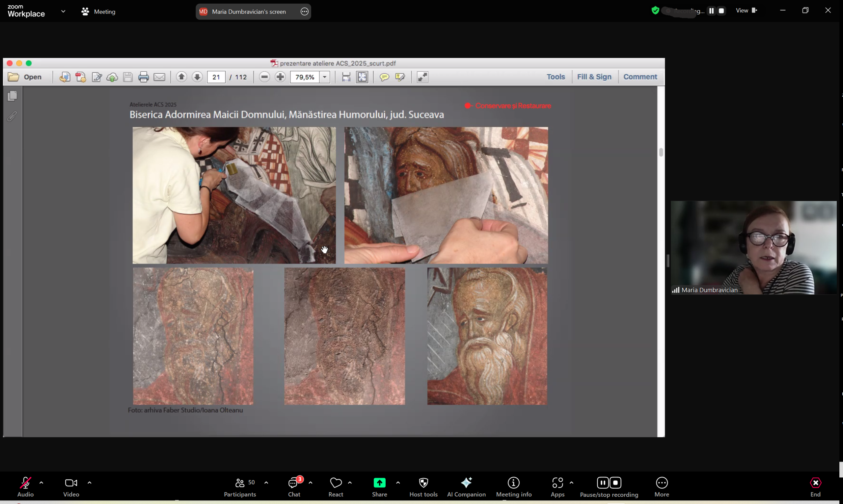Show Meeting info details
The width and height of the screenshot is (843, 504).
514,487
